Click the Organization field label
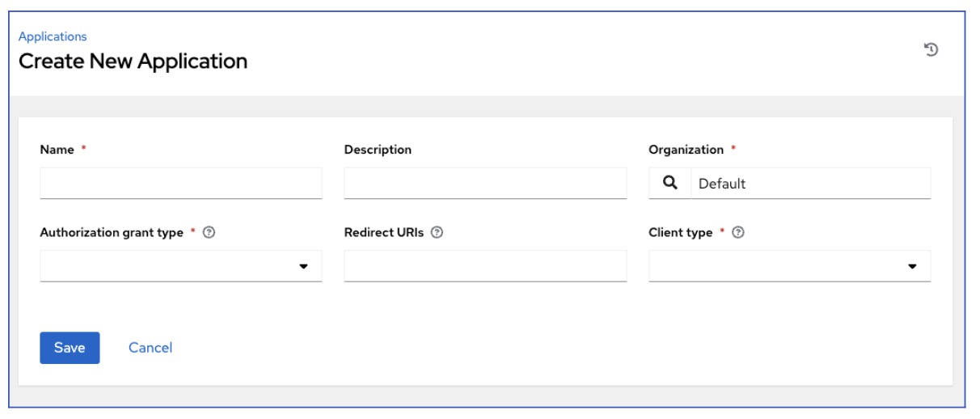 (686, 150)
